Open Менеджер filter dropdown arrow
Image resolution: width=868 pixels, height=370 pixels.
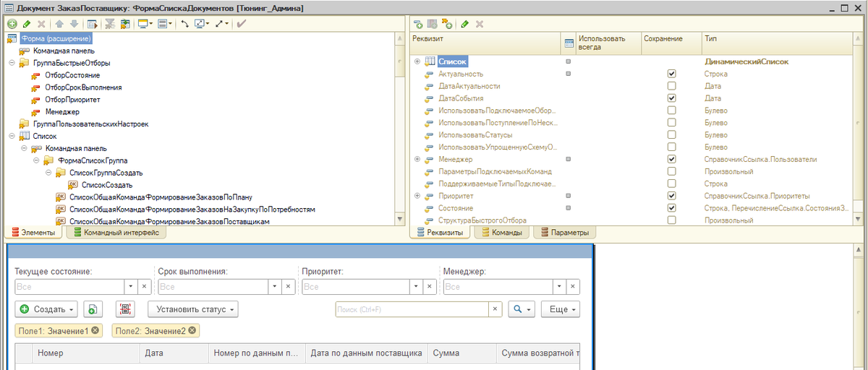(x=561, y=287)
